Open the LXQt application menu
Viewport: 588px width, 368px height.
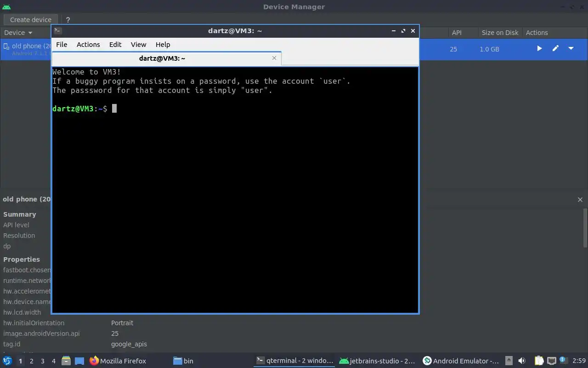7,361
